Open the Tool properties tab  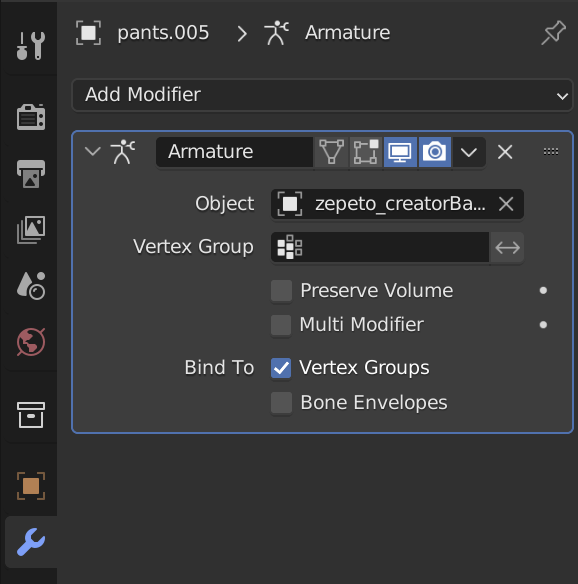(x=31, y=46)
